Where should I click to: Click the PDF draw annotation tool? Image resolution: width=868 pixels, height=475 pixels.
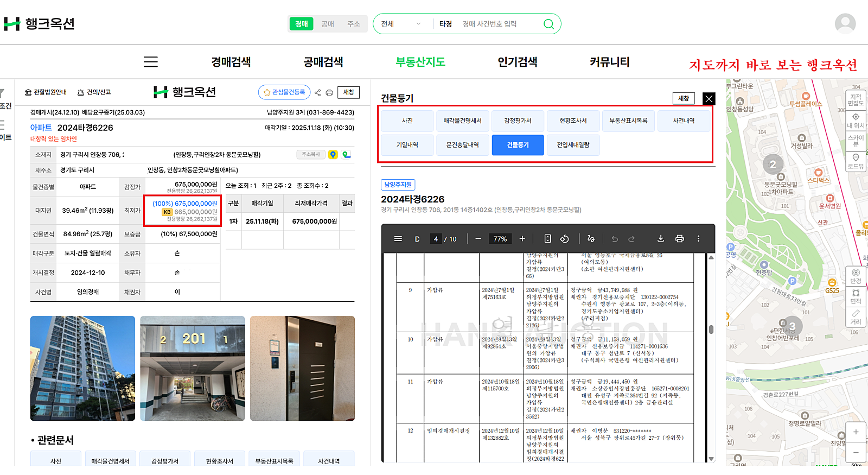pos(591,239)
